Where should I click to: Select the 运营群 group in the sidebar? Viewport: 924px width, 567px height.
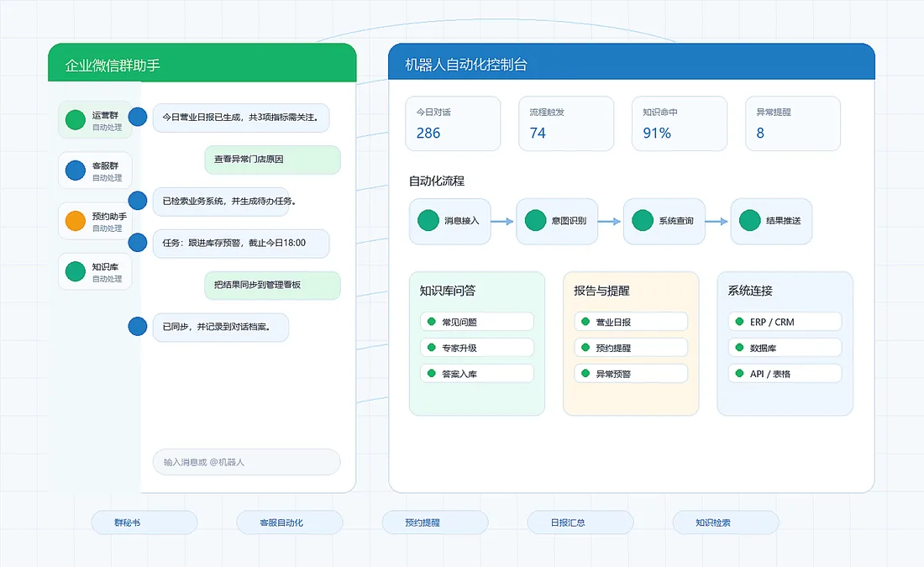coord(95,119)
